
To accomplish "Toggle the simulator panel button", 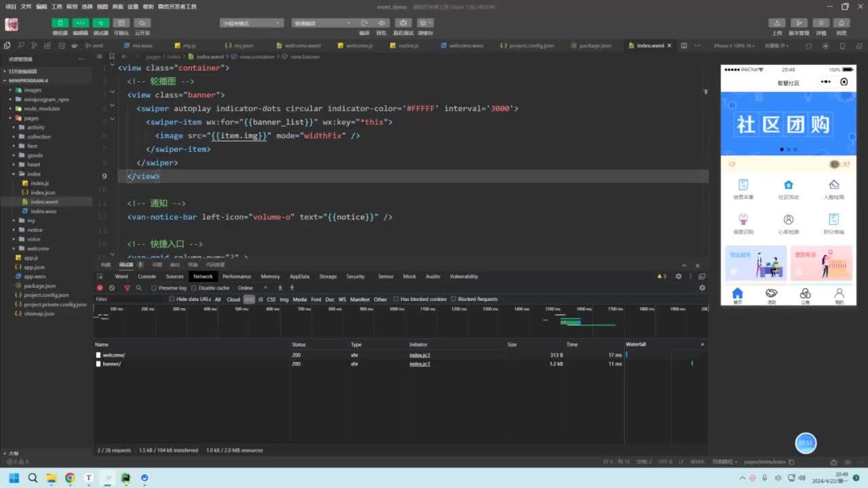I will (x=60, y=23).
